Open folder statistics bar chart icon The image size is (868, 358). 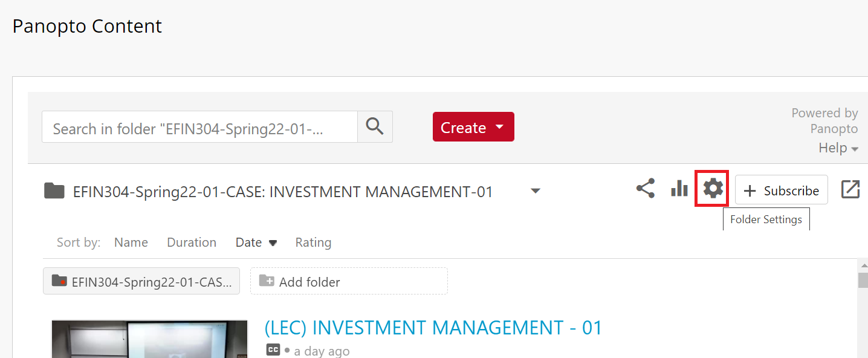(679, 189)
